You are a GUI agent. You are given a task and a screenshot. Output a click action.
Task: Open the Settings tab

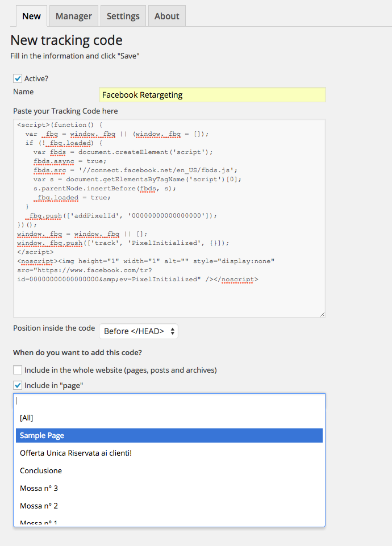click(x=123, y=16)
